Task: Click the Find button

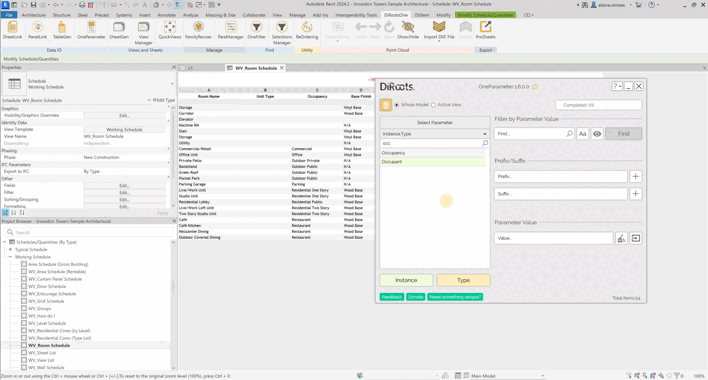Action: pyautogui.click(x=623, y=134)
